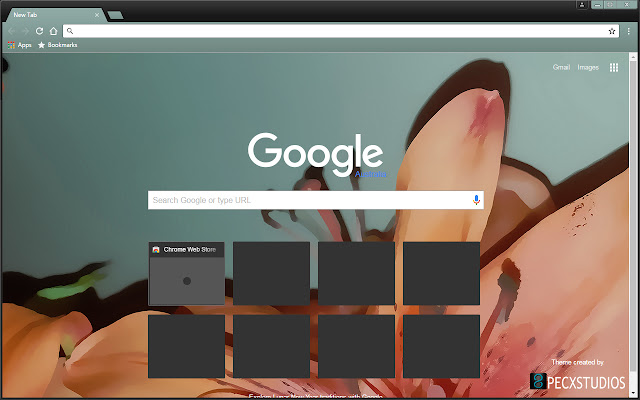Click the search magnifier in address bar

70,31
